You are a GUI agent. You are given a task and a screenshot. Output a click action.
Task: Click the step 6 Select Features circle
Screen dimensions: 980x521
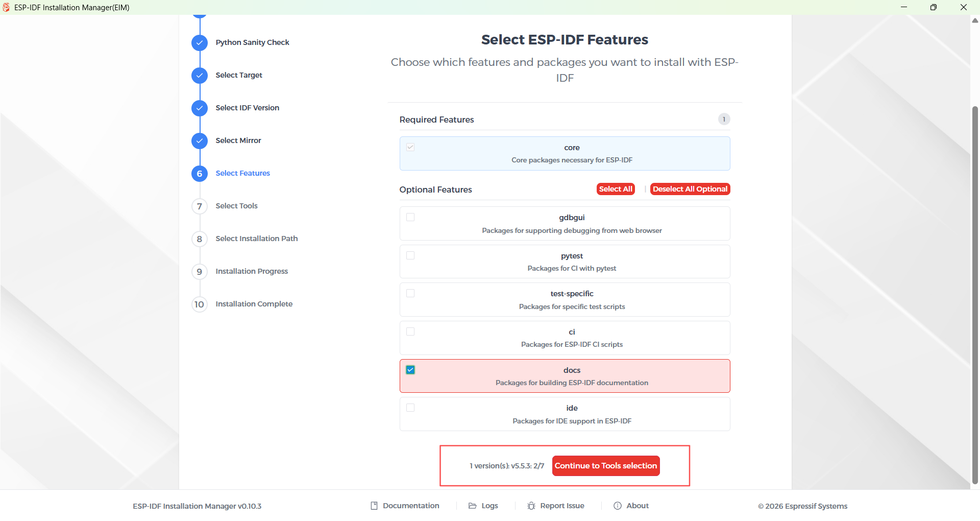(x=200, y=174)
